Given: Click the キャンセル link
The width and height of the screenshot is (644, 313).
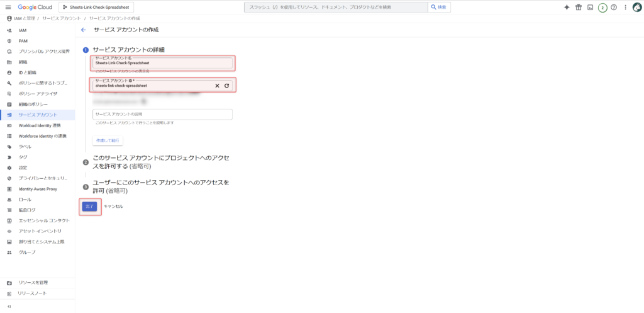Looking at the screenshot, I should pos(113,206).
